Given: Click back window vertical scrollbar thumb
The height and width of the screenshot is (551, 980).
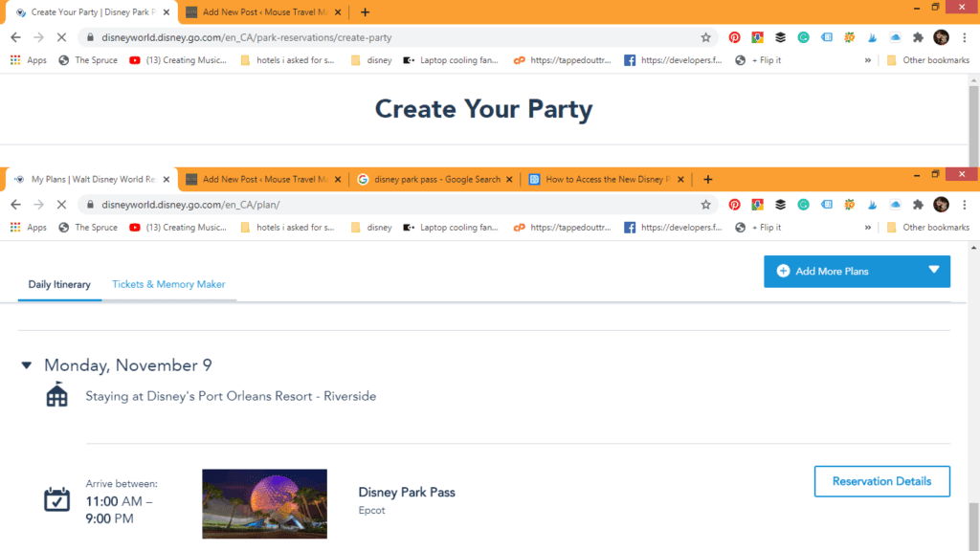Looking at the screenshot, I should coord(973,125).
